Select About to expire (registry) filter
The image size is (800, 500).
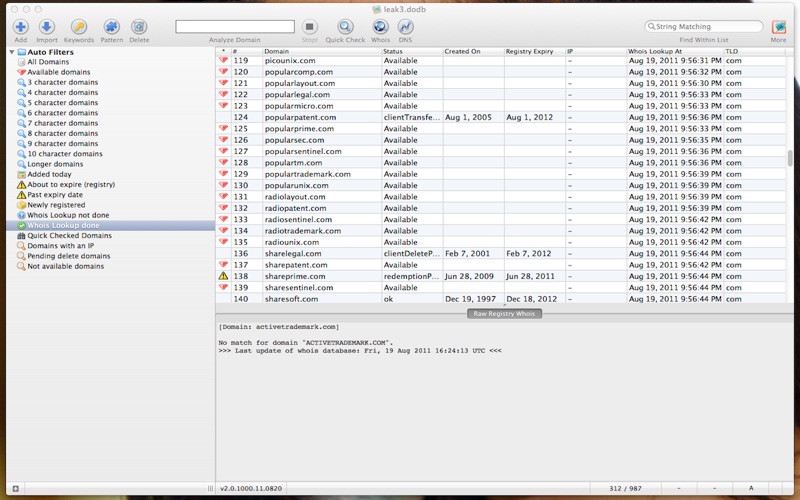pyautogui.click(x=71, y=184)
